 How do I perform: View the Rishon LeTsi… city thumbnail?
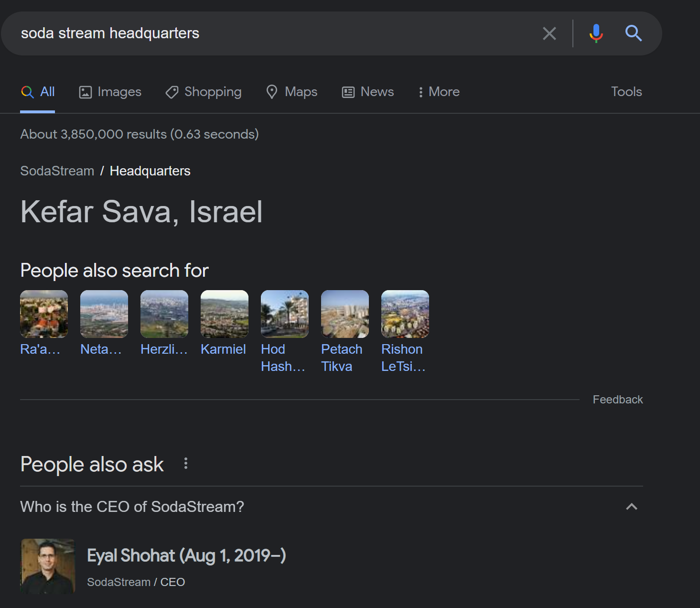click(405, 314)
